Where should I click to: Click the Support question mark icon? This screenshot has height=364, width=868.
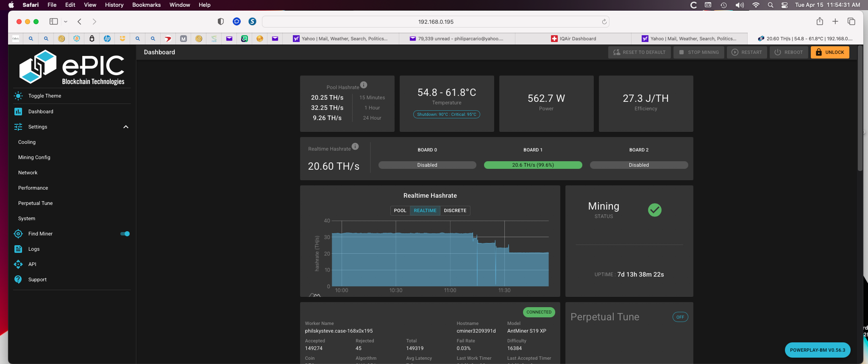pyautogui.click(x=18, y=280)
